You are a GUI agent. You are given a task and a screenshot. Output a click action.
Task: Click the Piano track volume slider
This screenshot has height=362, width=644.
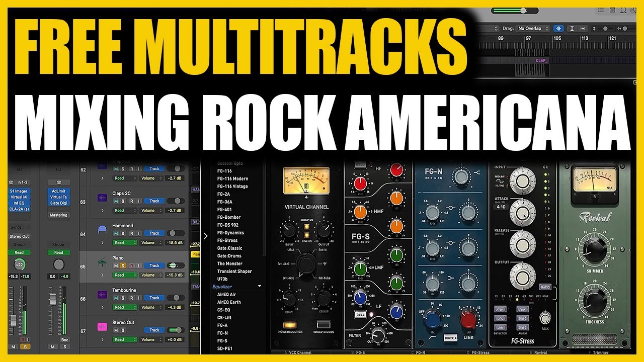176,265
